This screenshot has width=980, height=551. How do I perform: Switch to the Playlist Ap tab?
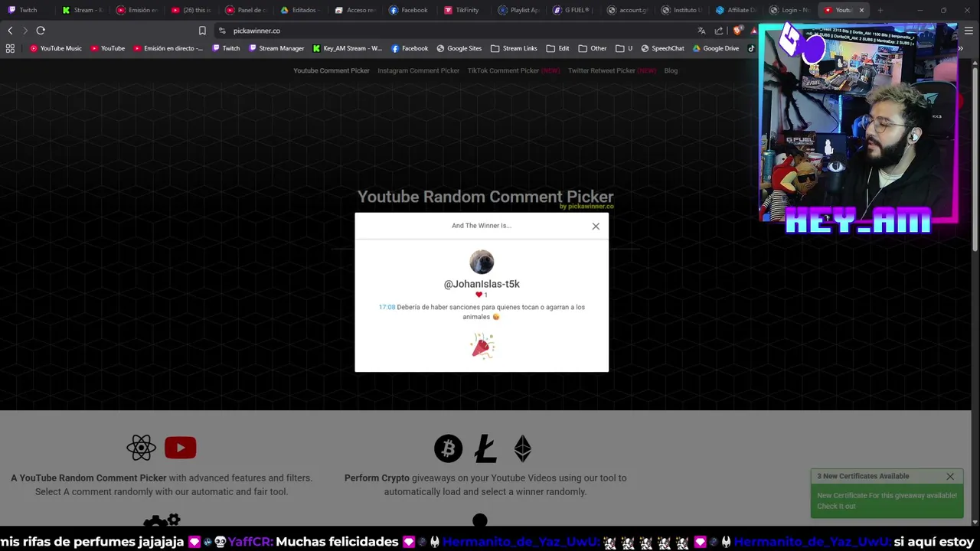tap(519, 10)
